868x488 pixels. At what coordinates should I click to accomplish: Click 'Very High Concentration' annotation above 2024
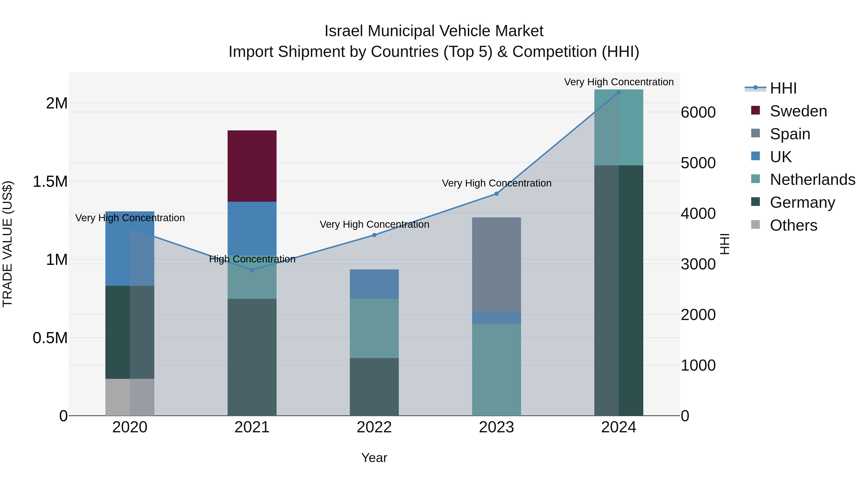(x=619, y=82)
